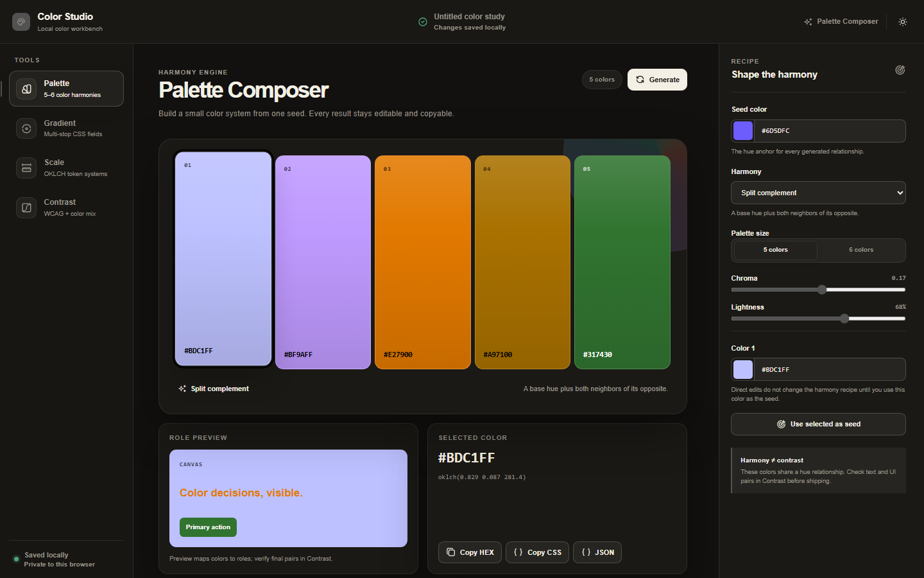Image resolution: width=924 pixels, height=578 pixels.
Task: Open the Scale OKLCH token systems tool
Action: [x=67, y=168]
